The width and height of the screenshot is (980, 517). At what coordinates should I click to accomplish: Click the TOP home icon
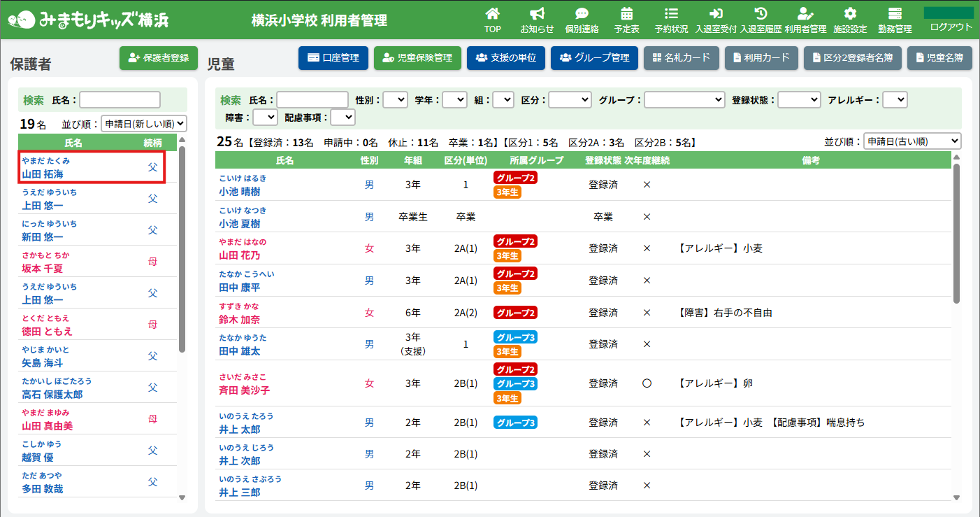pyautogui.click(x=493, y=14)
